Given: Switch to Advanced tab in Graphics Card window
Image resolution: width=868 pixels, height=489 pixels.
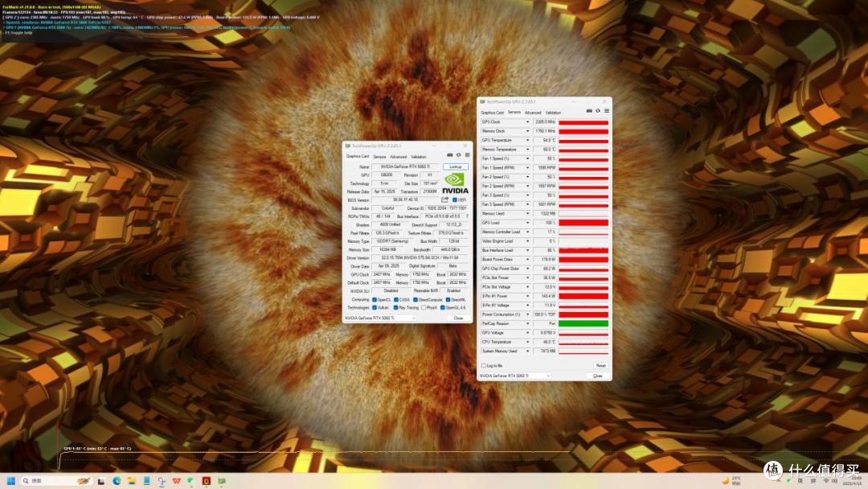Looking at the screenshot, I should tap(399, 157).
